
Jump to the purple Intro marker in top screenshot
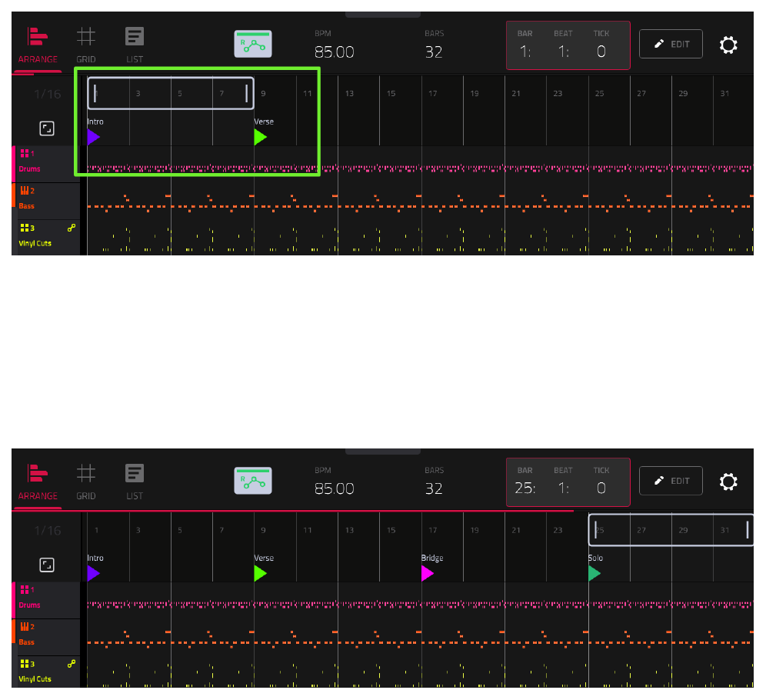click(x=93, y=137)
